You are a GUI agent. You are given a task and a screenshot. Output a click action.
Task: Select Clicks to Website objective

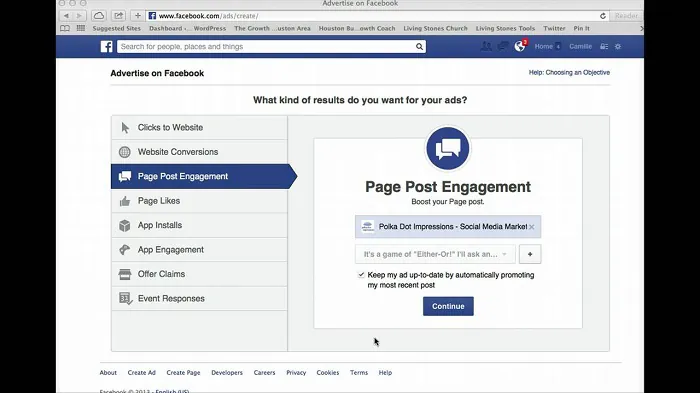click(x=199, y=128)
